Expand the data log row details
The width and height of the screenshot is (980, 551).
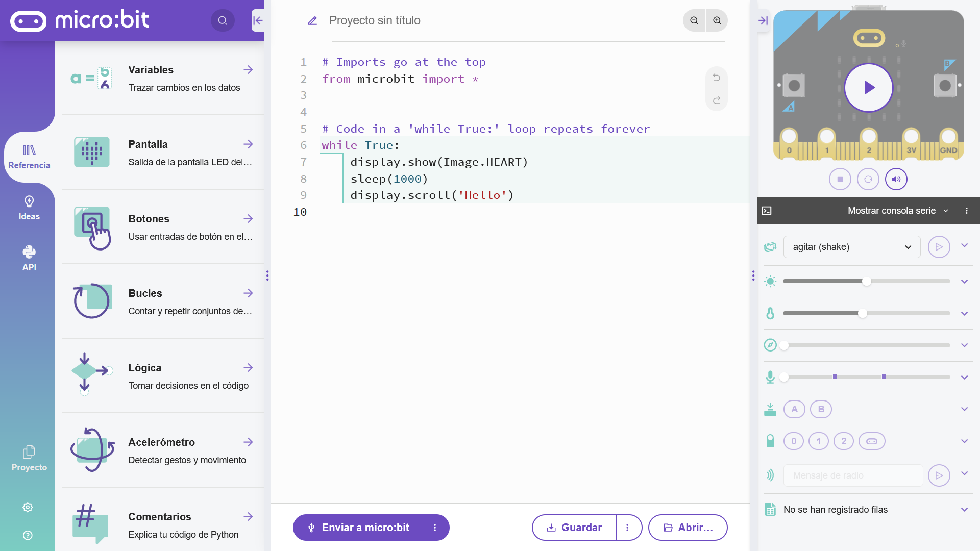click(x=964, y=509)
